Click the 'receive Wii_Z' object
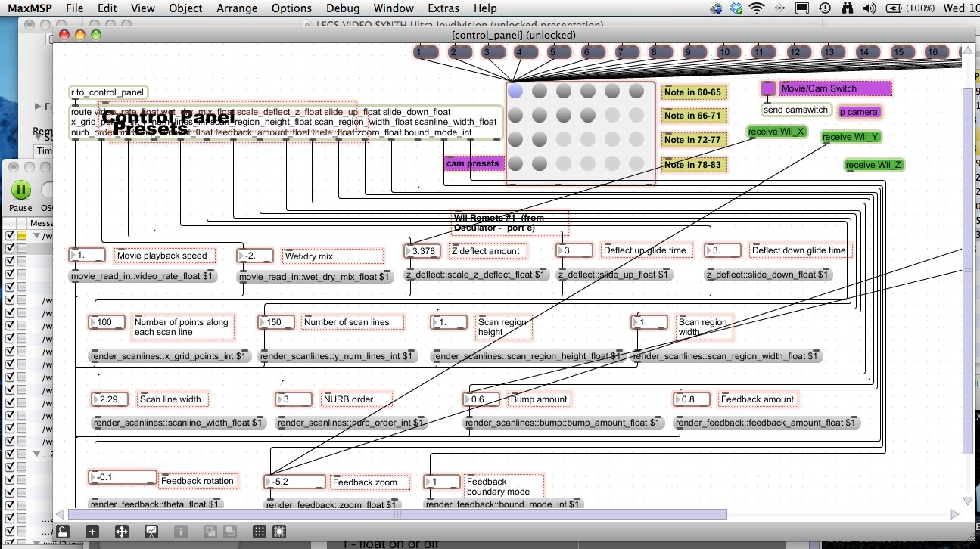The width and height of the screenshot is (980, 549). click(875, 165)
